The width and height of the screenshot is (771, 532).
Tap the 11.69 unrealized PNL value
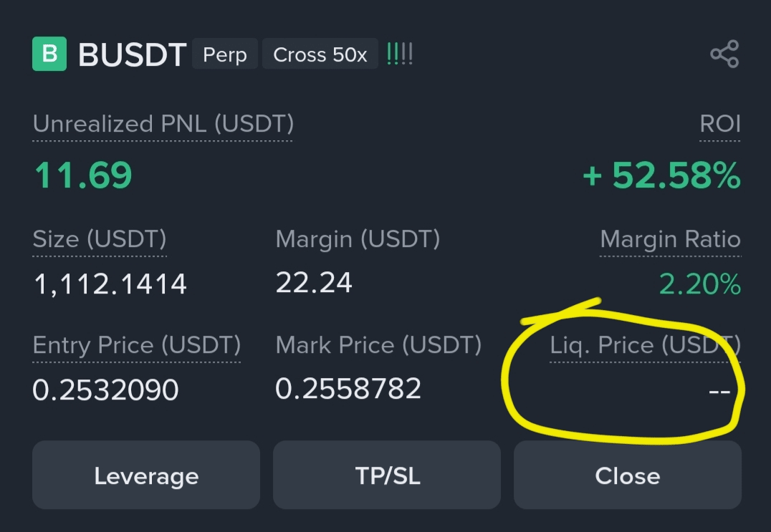[x=83, y=175]
